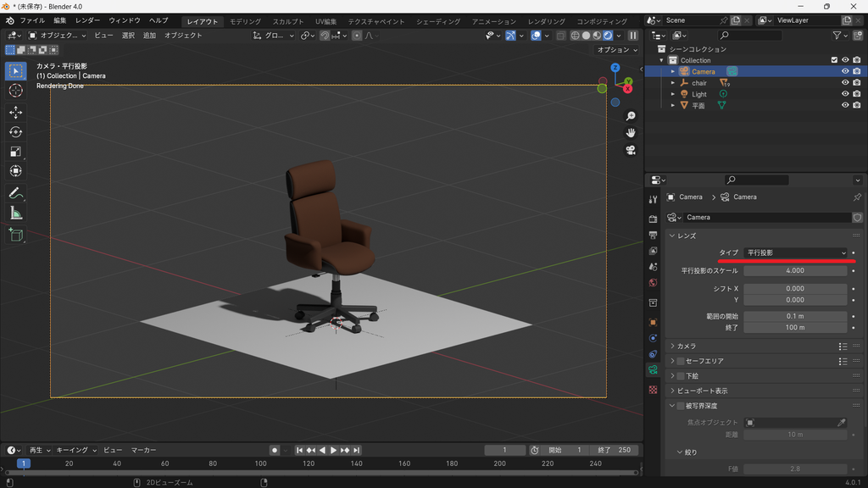
Task: Toggle camera view with camera icon
Action: pyautogui.click(x=631, y=150)
